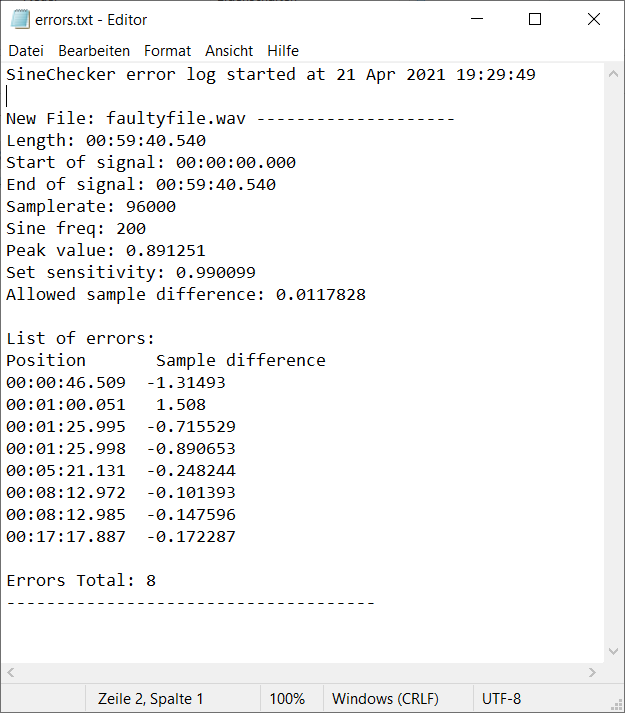The width and height of the screenshot is (625, 713).
Task: Open the Datei menu
Action: [26, 50]
